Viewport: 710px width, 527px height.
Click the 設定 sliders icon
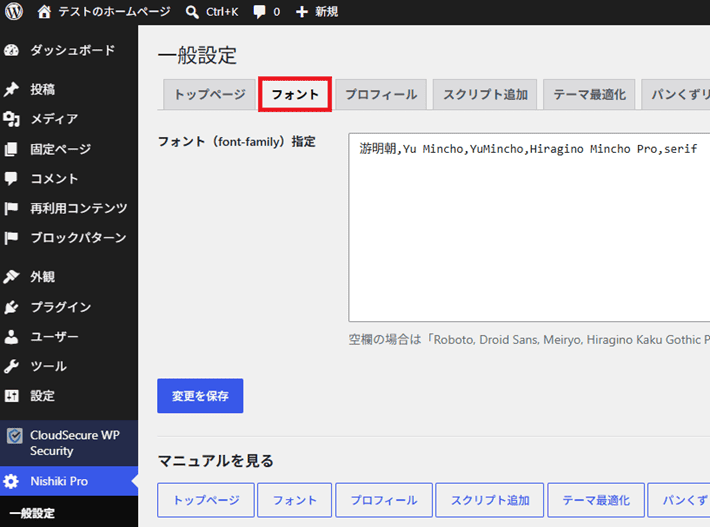[x=11, y=396]
